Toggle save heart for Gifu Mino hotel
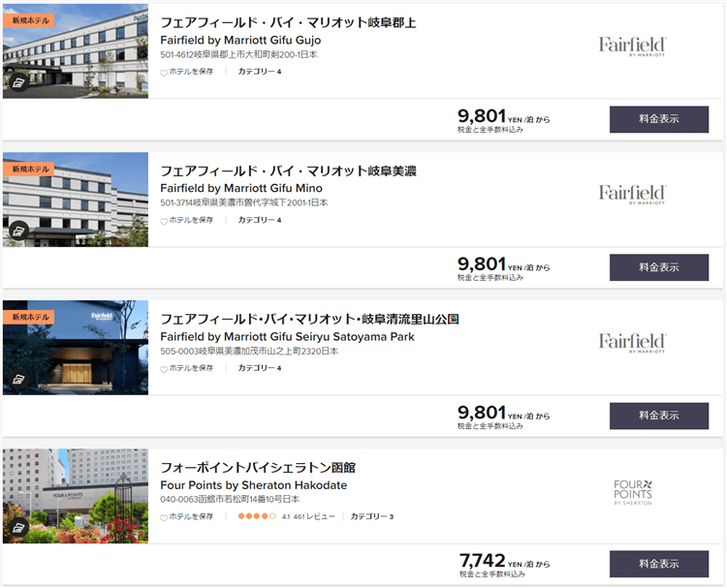 point(164,221)
